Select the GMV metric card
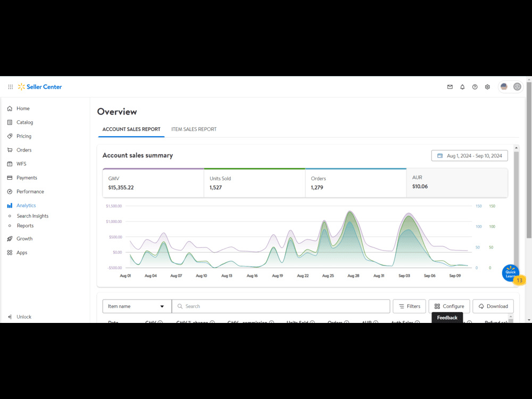 pyautogui.click(x=153, y=183)
